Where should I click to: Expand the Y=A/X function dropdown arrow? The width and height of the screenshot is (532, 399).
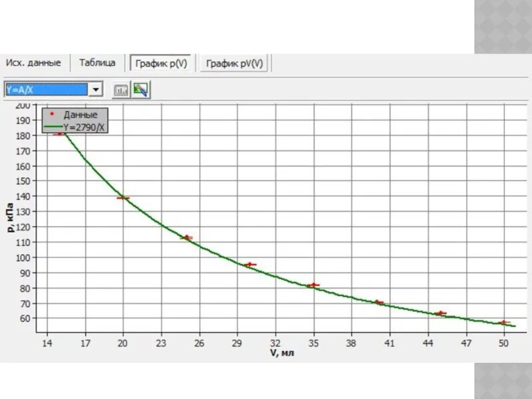tap(96, 90)
